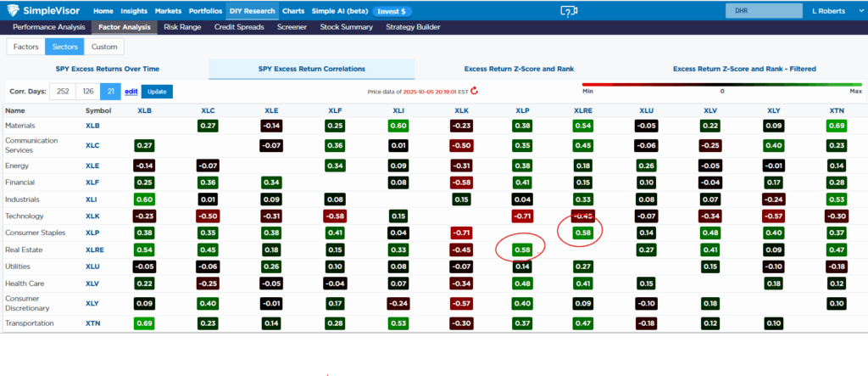Open the DIY Research menu
Viewport: 868px width, 376px height.
(253, 11)
